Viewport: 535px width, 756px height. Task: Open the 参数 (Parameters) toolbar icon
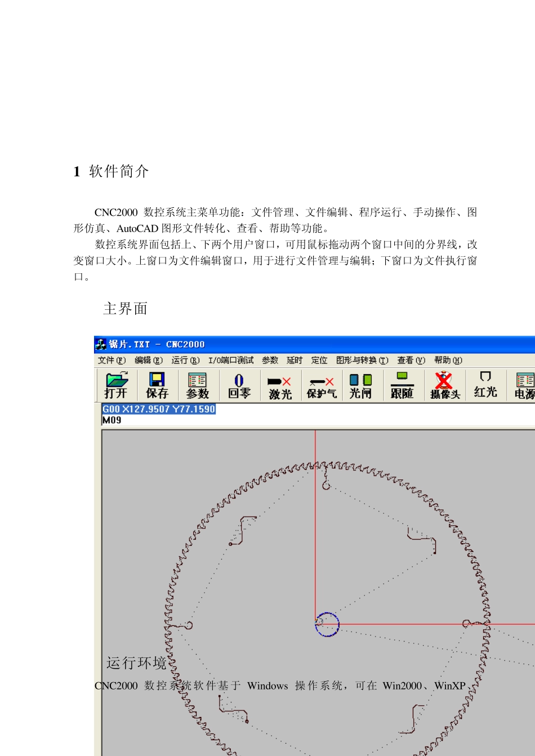[x=198, y=385]
